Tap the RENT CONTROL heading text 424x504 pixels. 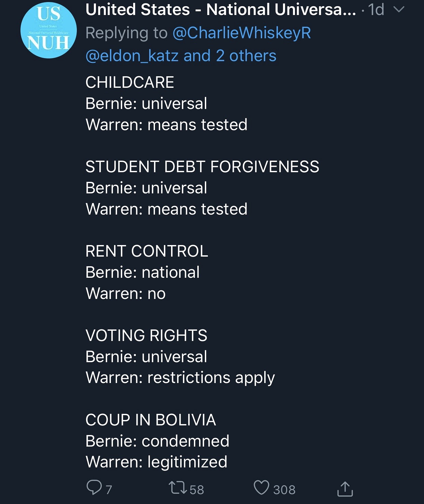[x=147, y=251]
